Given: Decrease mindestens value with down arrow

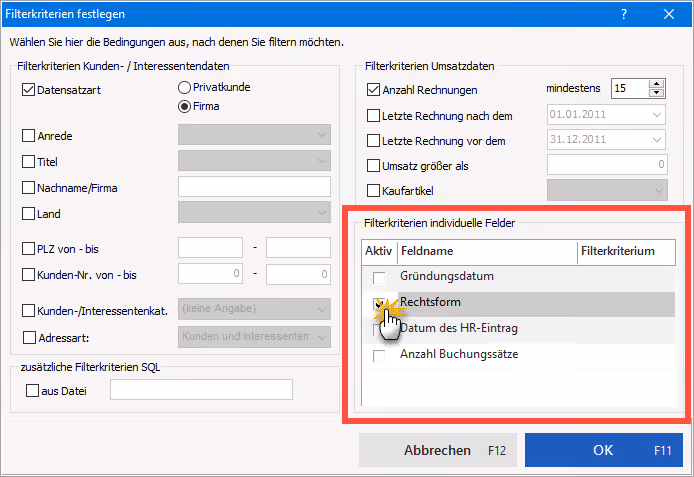Looking at the screenshot, I should click(x=656, y=93).
